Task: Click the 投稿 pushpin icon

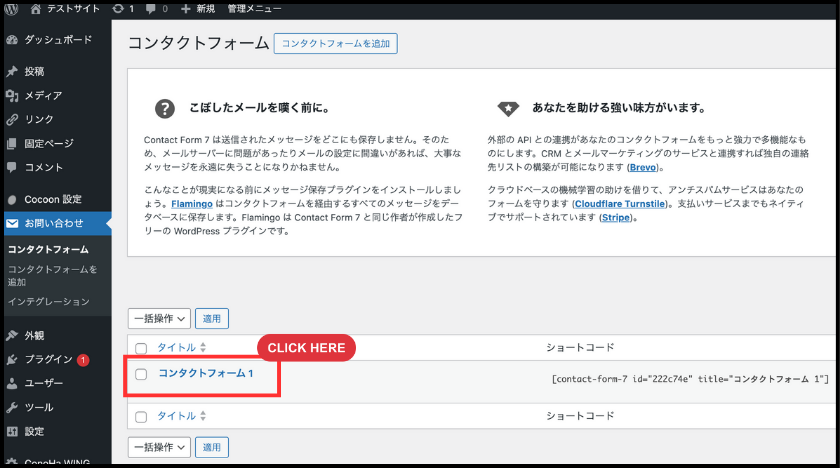Action: coord(12,71)
